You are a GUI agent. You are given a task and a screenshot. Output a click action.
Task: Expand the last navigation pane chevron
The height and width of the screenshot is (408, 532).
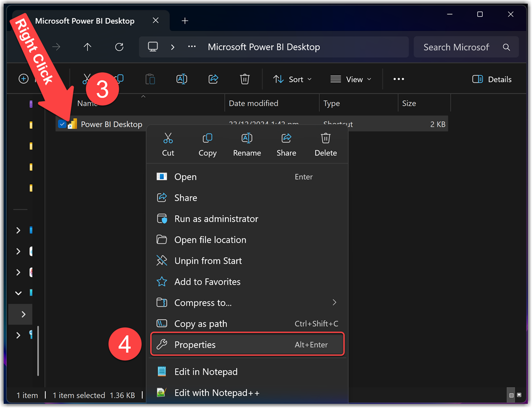18,336
